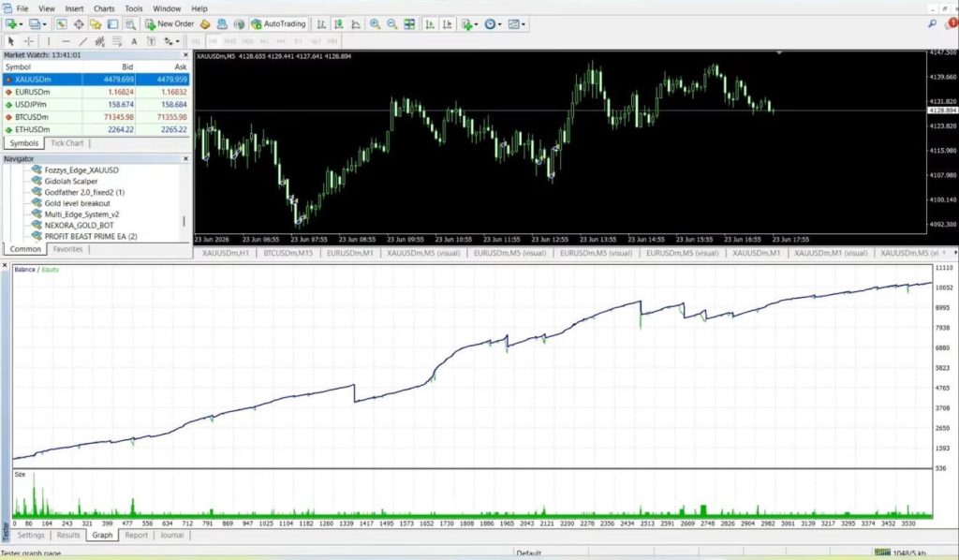Zoom out on the chart

392,23
